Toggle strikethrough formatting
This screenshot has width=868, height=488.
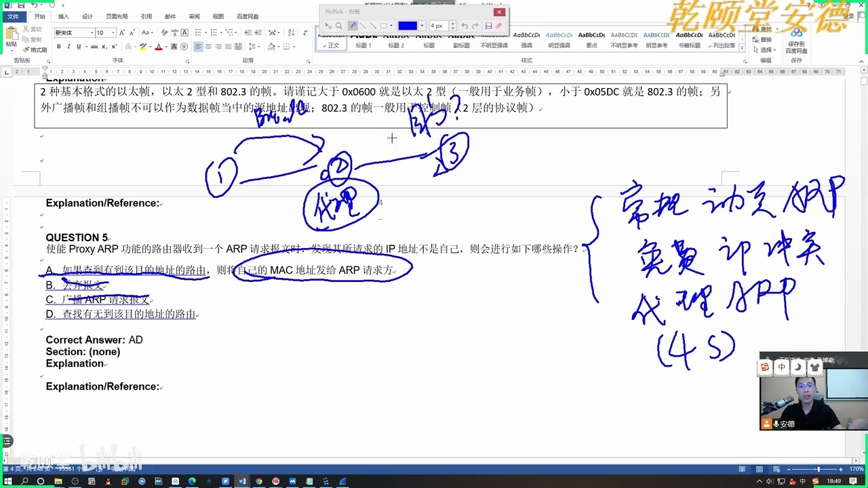click(x=94, y=47)
